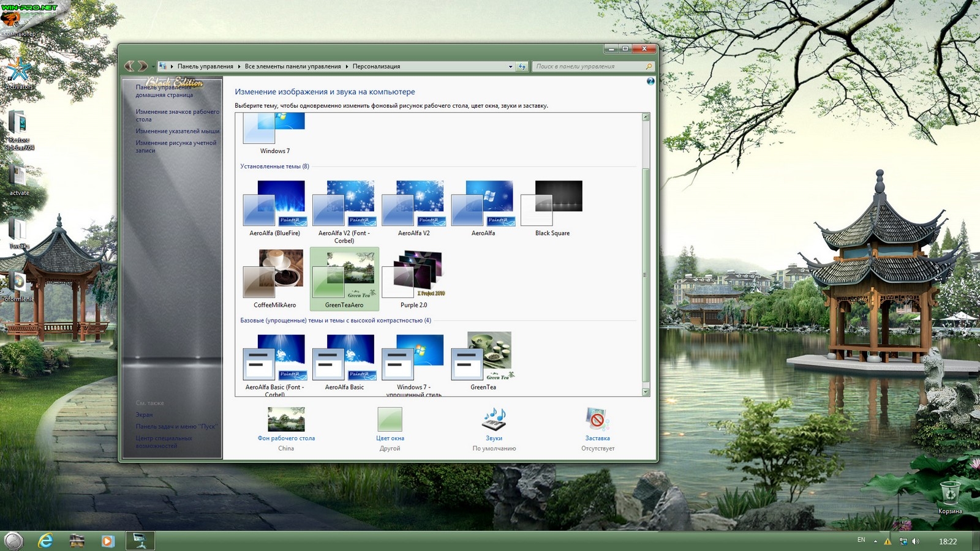Open Internet Explorer from the taskbar
Screen dimensions: 980x551
point(45,541)
